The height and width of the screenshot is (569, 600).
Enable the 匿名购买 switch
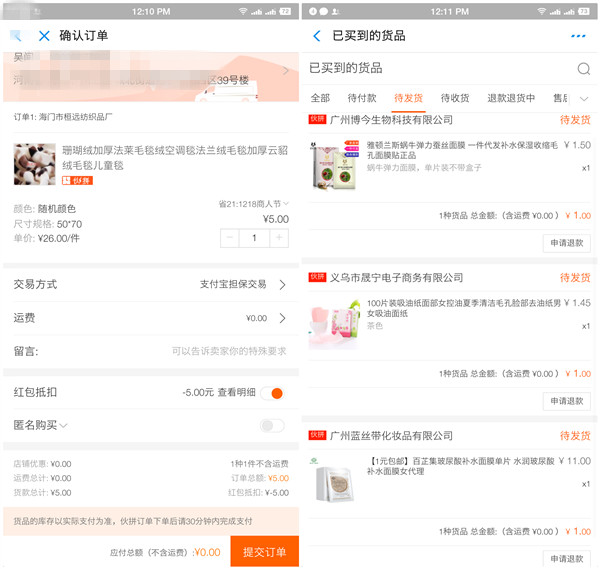click(272, 426)
